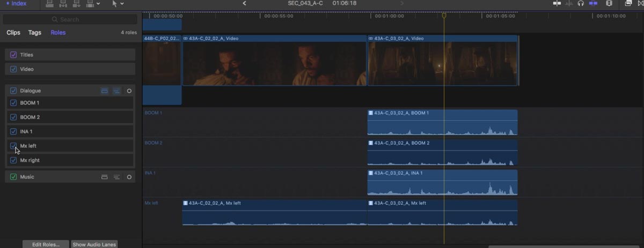Uncheck the Titles role checkbox
This screenshot has width=644, height=248.
click(x=13, y=55)
